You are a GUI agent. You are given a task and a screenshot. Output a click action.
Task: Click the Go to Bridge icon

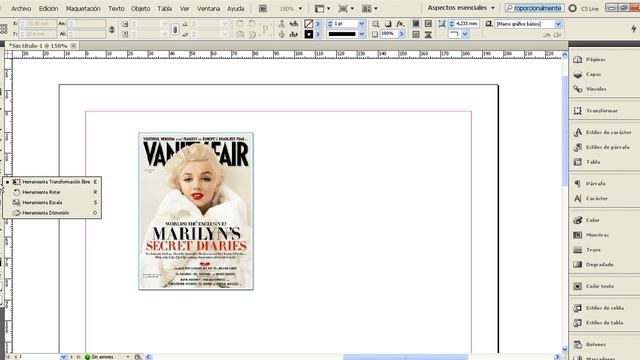click(263, 8)
